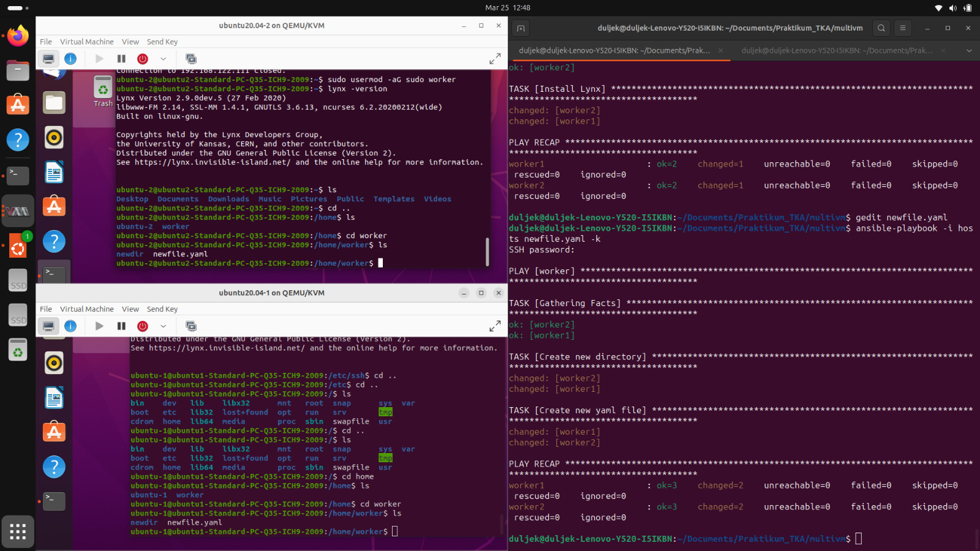Switch ubuntu20.04-2 console to fullscreen
This screenshot has width=980, height=551.
pyautogui.click(x=495, y=59)
